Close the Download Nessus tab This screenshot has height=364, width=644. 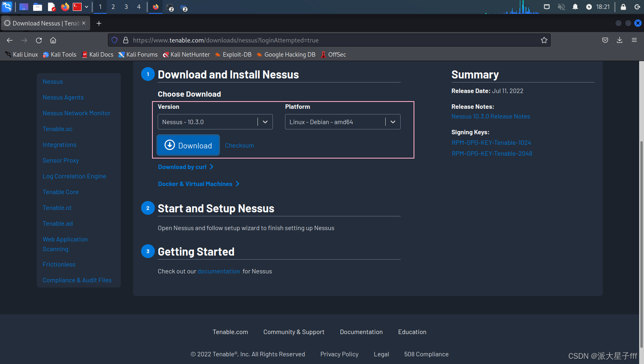[x=84, y=23]
